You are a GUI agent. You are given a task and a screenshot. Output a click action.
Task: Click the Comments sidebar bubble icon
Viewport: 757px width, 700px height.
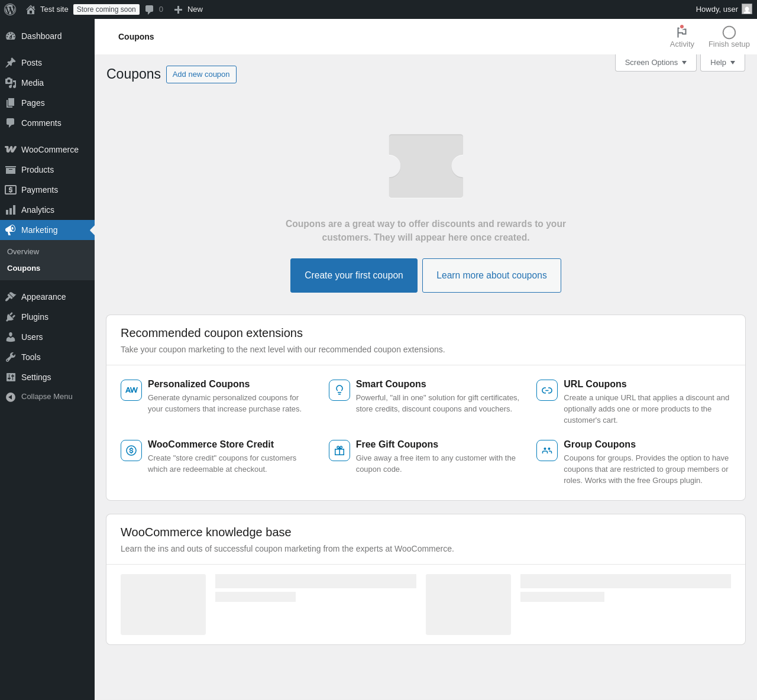(x=11, y=123)
